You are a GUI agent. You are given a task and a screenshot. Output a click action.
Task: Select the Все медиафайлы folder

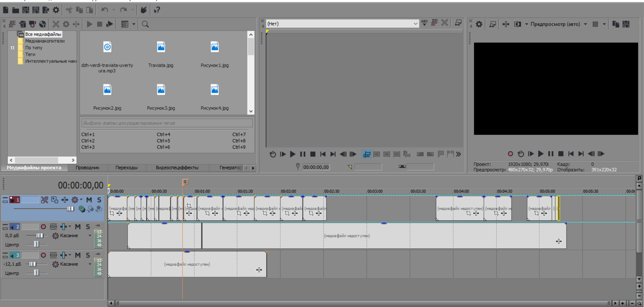(x=43, y=34)
